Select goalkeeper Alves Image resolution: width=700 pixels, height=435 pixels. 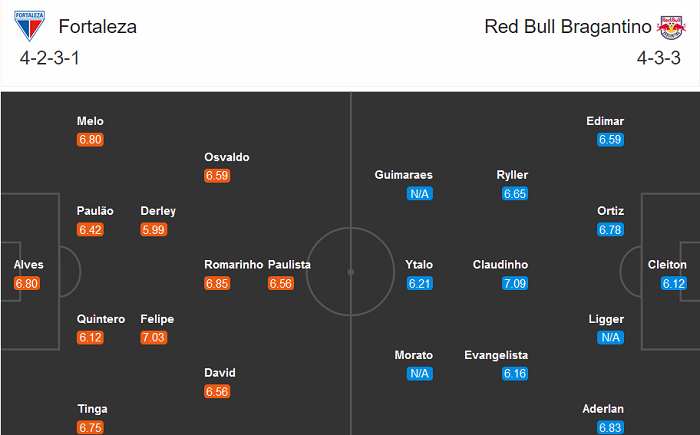click(28, 265)
